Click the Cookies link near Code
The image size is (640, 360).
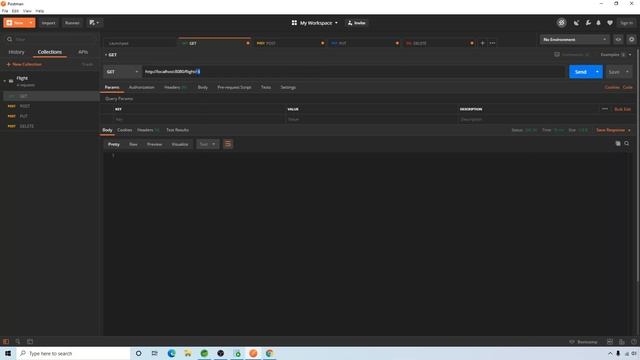(x=612, y=87)
